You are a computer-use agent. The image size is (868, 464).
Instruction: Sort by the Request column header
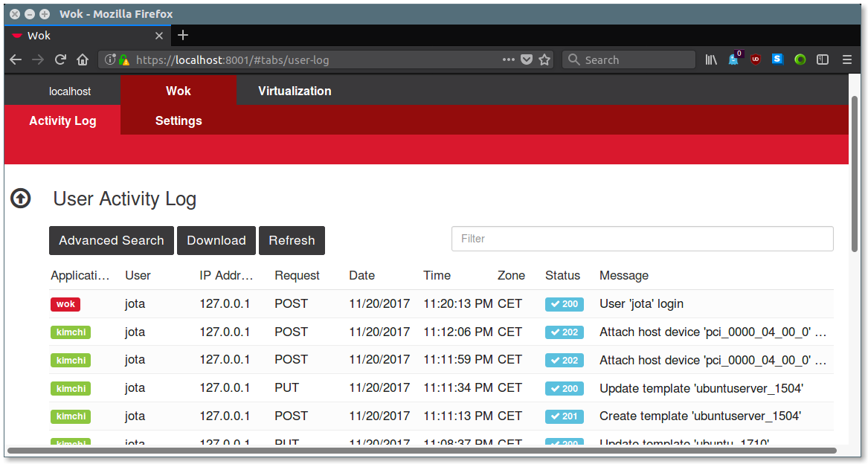coord(297,275)
